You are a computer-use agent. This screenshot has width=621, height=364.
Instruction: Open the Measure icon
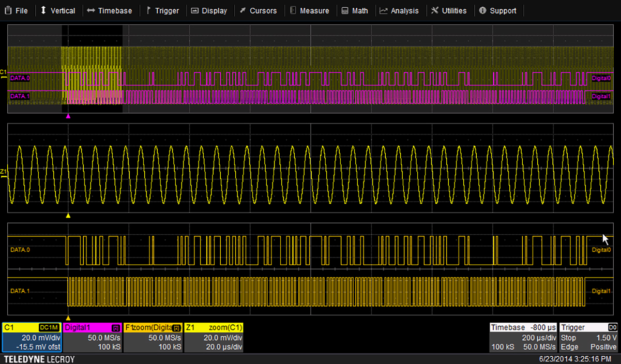click(293, 10)
